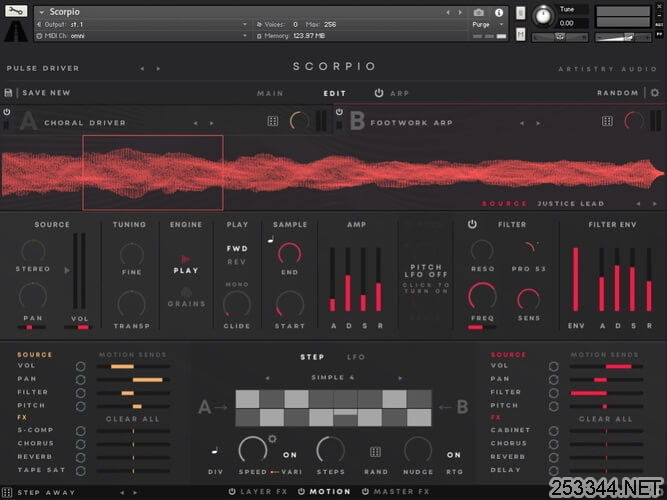Image resolution: width=667 pixels, height=500 pixels.
Task: Toggle the FILTER power button
Action: coord(472,224)
